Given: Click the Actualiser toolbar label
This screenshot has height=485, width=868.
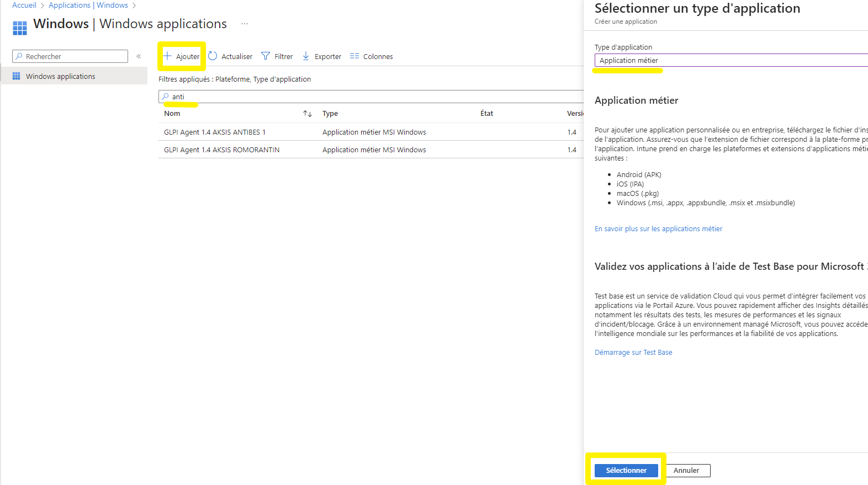Looking at the screenshot, I should pyautogui.click(x=237, y=56).
